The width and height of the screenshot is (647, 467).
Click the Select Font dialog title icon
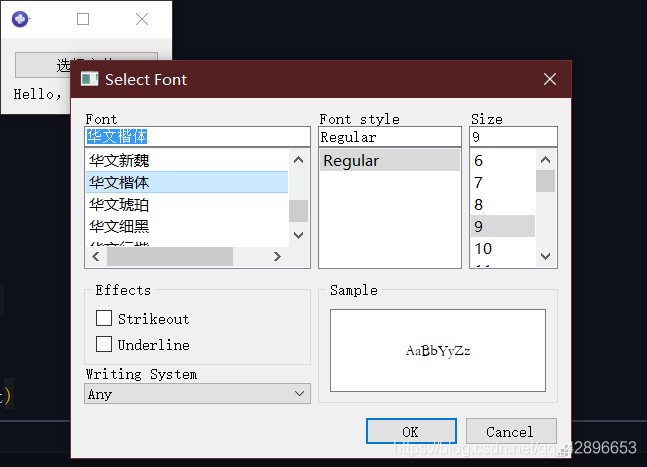tap(90, 79)
